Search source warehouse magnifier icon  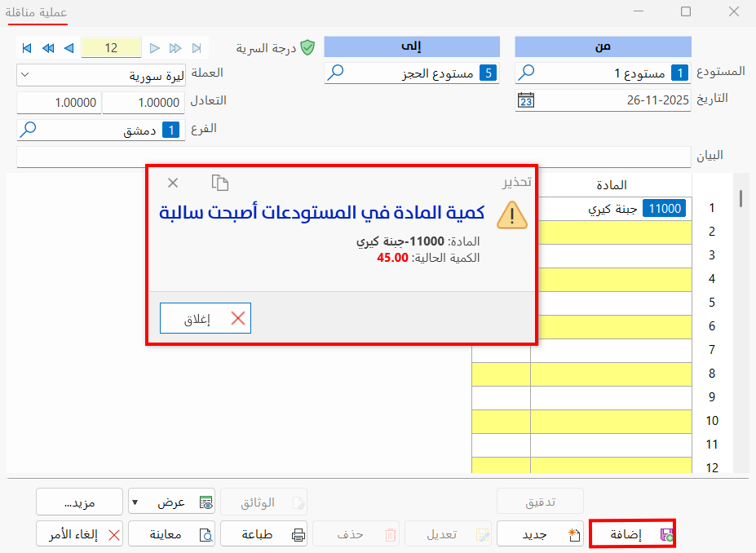point(527,73)
